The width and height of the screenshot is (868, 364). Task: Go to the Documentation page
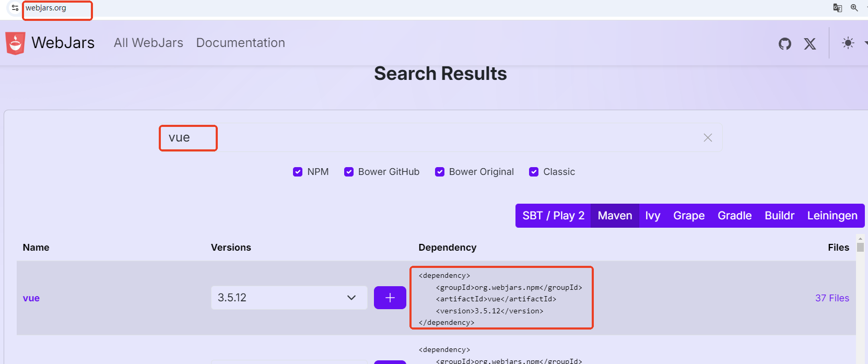coord(240,43)
